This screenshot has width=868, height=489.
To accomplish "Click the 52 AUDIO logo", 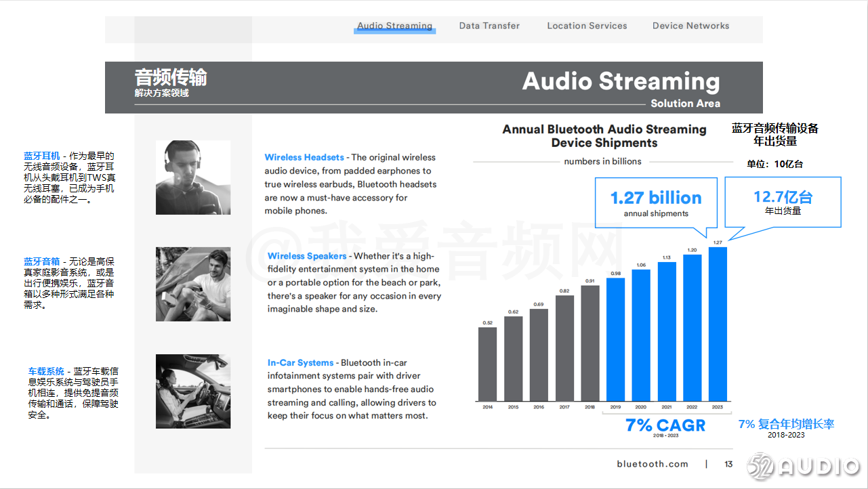I will click(x=803, y=467).
